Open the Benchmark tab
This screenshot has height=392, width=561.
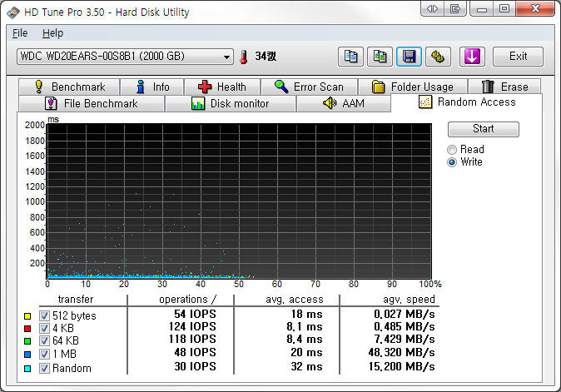click(69, 87)
